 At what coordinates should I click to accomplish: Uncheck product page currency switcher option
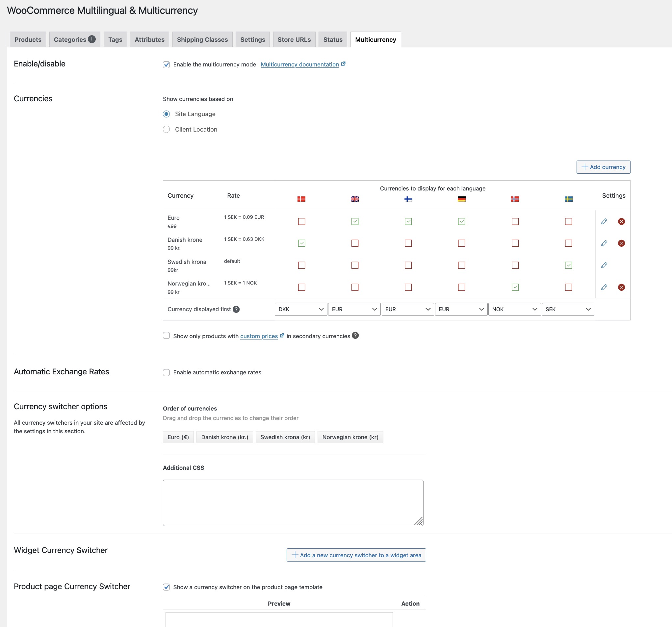pos(166,587)
